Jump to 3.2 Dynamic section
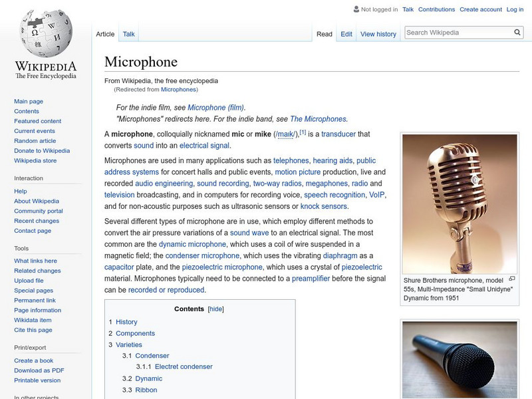Image resolution: width=532 pixels, height=399 pixels. point(148,378)
